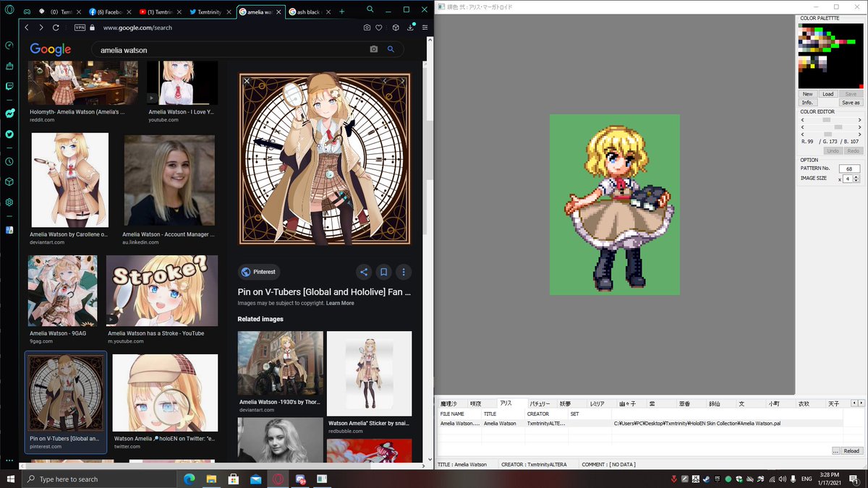The image size is (868, 488).
Task: Pick the red swatch at palette corner
Action: (861, 86)
